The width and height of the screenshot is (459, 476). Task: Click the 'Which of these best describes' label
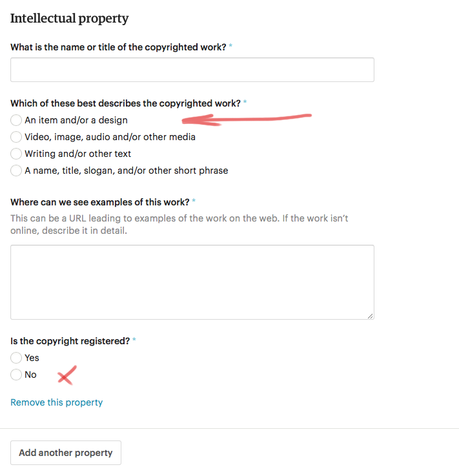[125, 103]
